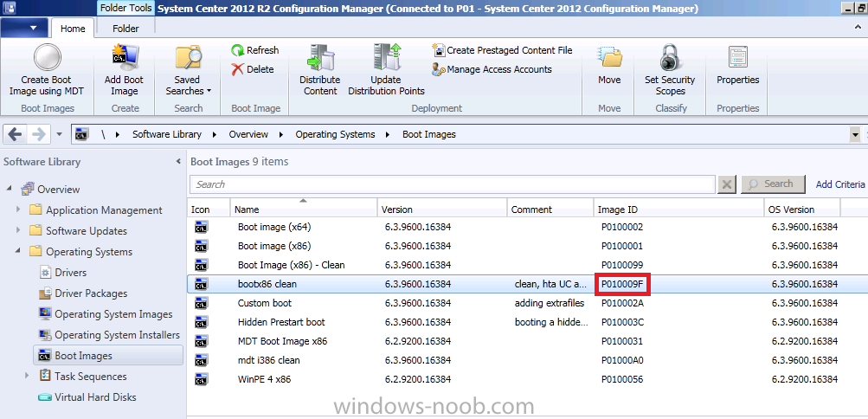
Task: Select the Hidden Prestart boot row
Action: [x=528, y=322]
